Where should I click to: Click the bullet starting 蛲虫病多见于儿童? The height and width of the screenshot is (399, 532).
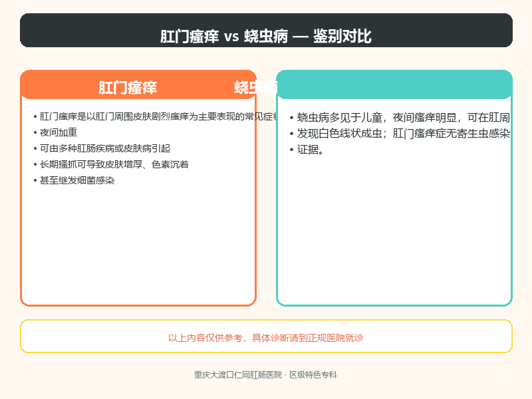click(x=400, y=118)
